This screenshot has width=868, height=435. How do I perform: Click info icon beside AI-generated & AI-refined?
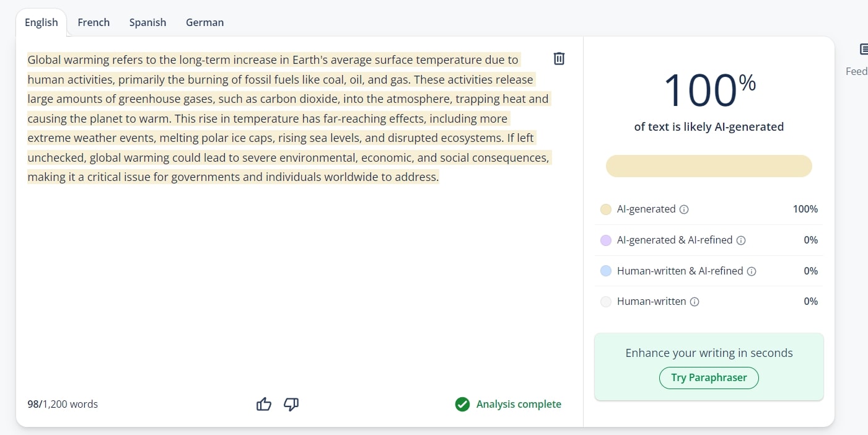point(741,240)
